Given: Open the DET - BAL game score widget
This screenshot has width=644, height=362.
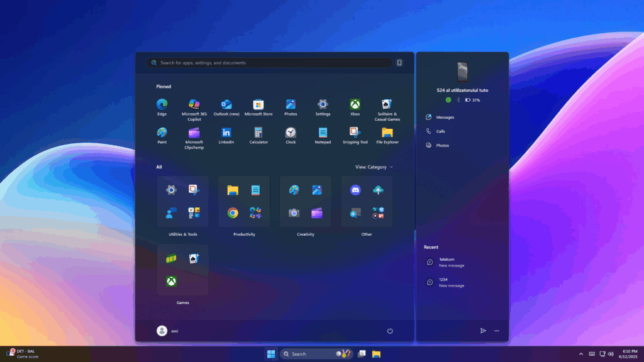Looking at the screenshot, I should 23,354.
